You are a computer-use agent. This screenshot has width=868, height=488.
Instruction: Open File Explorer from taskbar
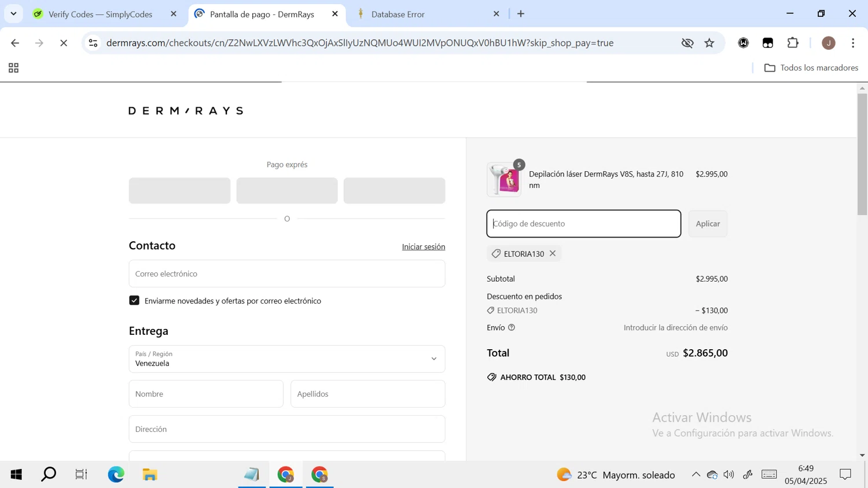(150, 475)
